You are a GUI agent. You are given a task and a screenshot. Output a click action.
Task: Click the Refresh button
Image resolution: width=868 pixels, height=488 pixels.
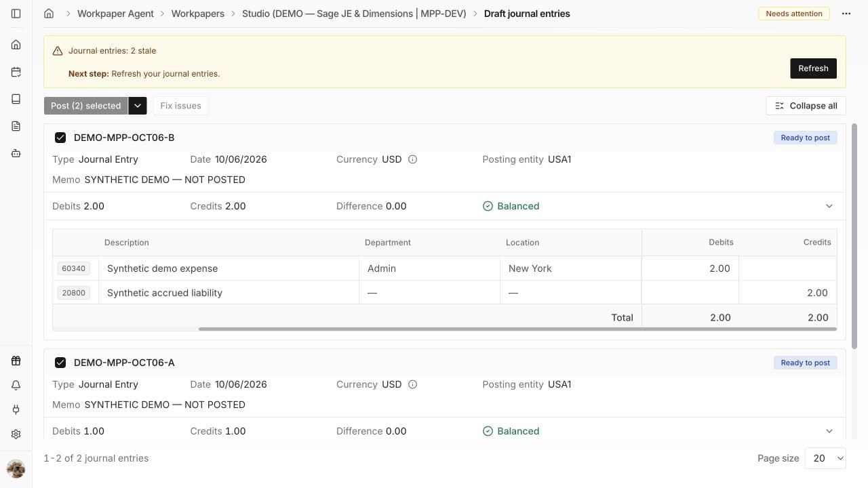coord(813,68)
